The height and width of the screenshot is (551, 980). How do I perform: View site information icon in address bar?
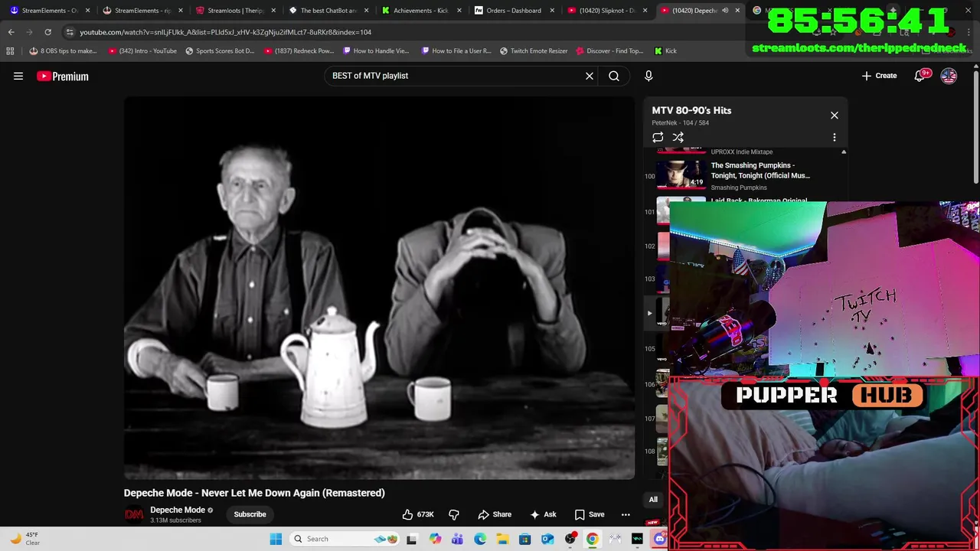tap(70, 32)
